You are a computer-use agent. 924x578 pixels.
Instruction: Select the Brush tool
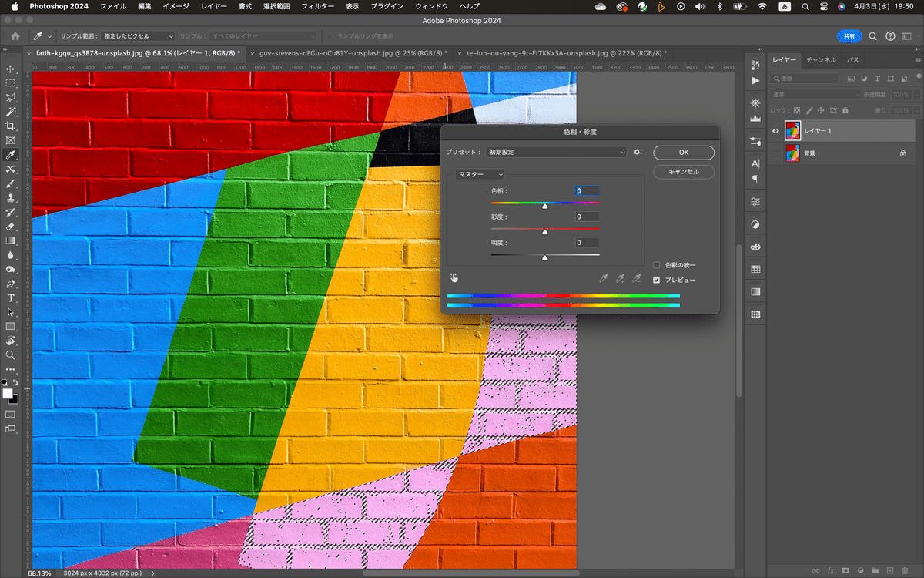pos(11,183)
